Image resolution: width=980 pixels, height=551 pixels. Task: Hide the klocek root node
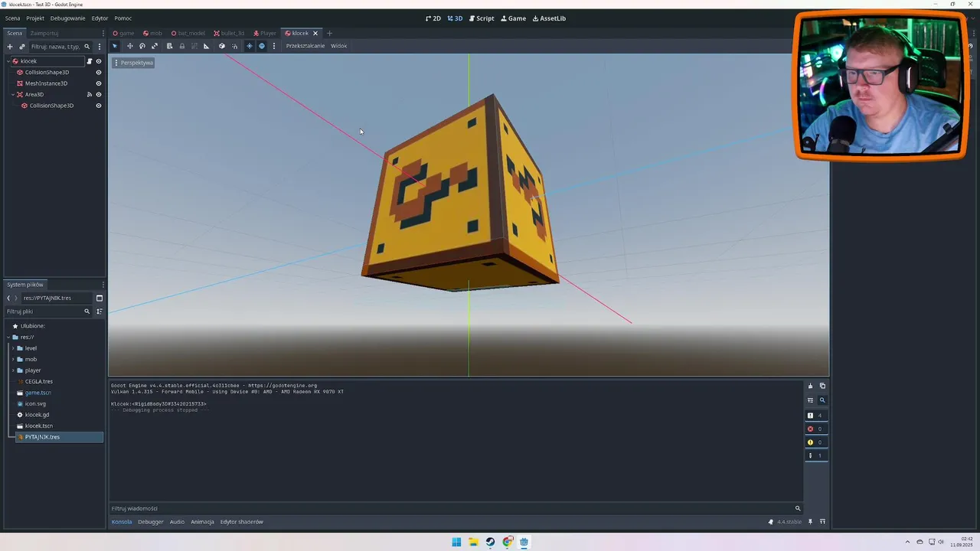pos(98,61)
